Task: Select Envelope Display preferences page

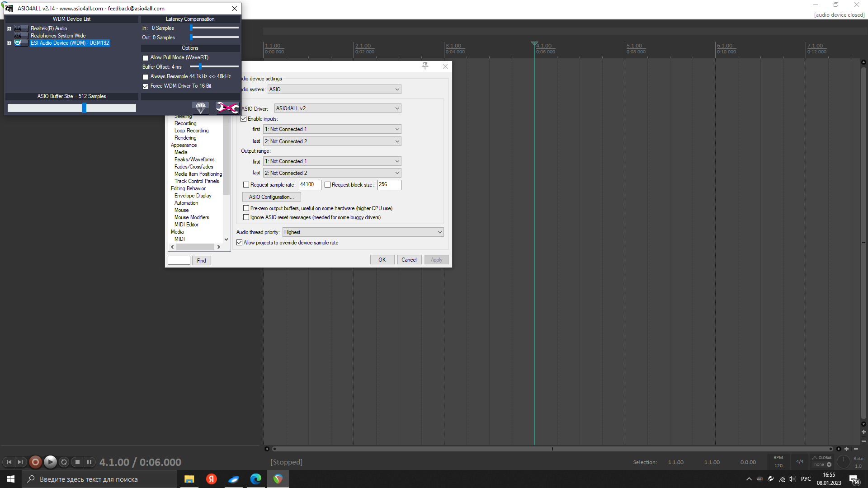Action: click(x=193, y=196)
